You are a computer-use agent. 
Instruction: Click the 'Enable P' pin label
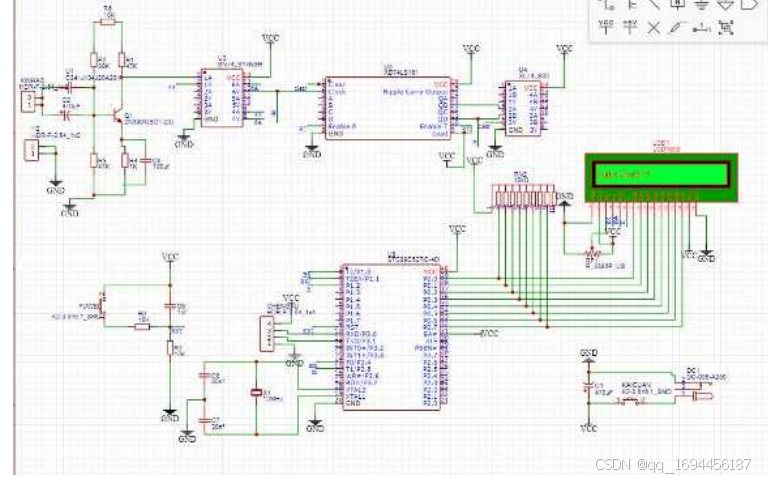click(342, 126)
